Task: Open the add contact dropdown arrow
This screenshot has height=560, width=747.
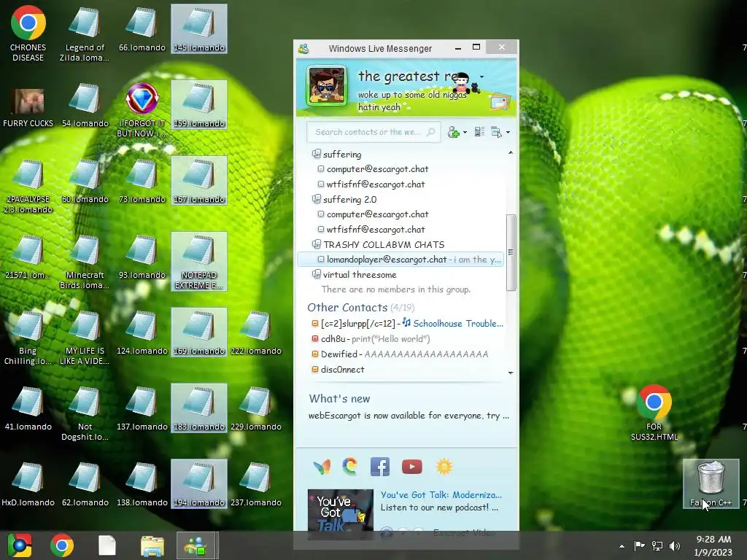Action: (x=465, y=133)
